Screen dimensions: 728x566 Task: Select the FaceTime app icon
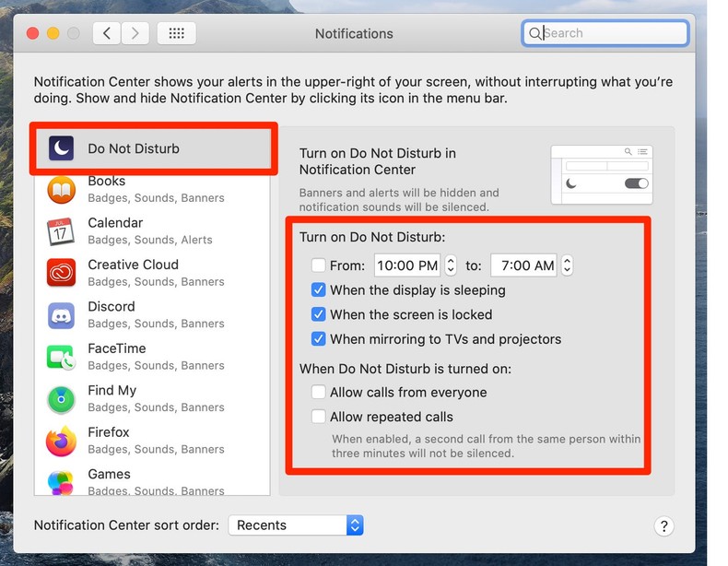pos(61,357)
